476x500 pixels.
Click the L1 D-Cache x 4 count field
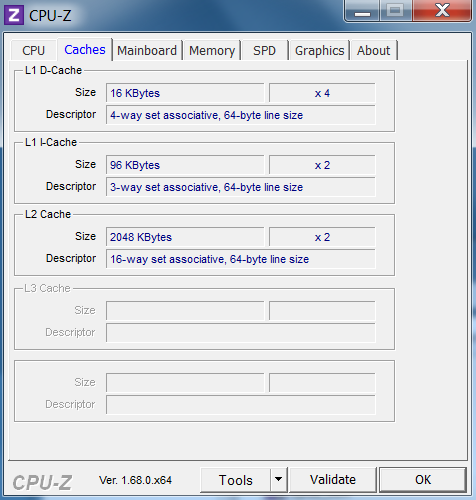point(322,93)
